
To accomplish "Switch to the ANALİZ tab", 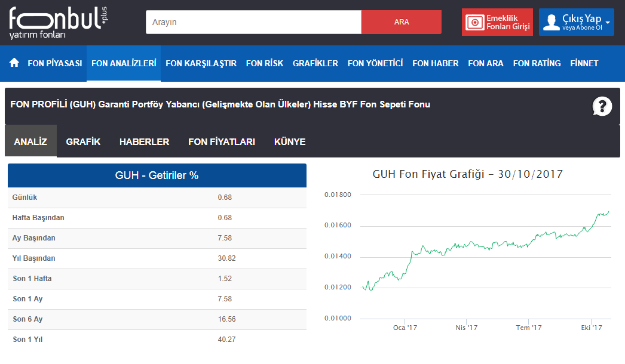I will point(30,141).
